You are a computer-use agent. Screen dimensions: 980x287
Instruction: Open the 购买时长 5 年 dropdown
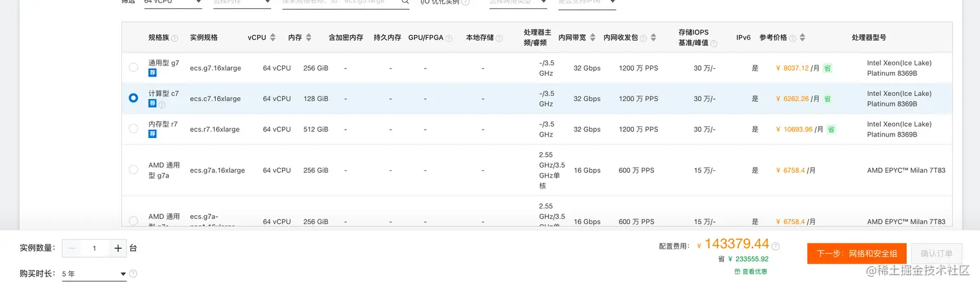94,274
